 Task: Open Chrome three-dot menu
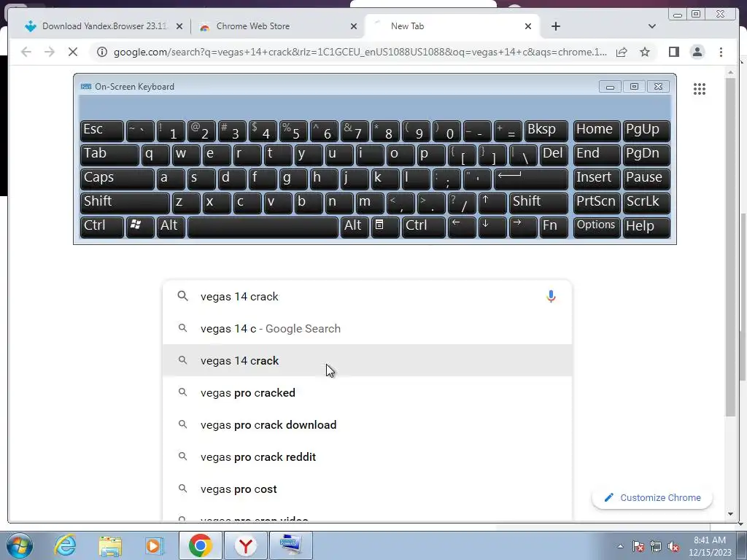[721, 52]
